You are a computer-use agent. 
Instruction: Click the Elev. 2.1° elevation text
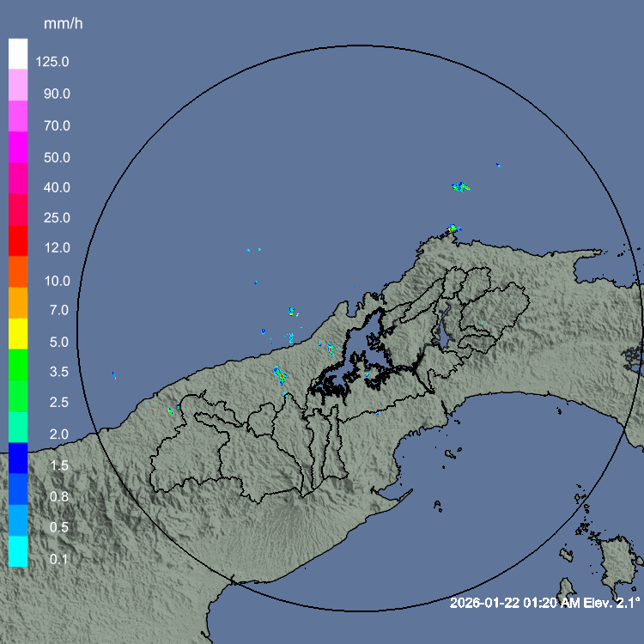click(x=611, y=604)
